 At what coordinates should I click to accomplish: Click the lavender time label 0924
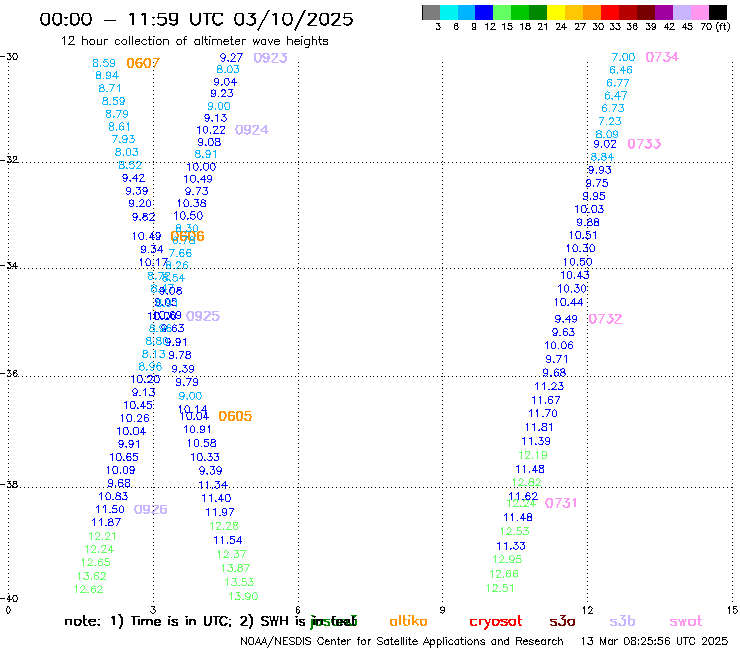point(252,130)
